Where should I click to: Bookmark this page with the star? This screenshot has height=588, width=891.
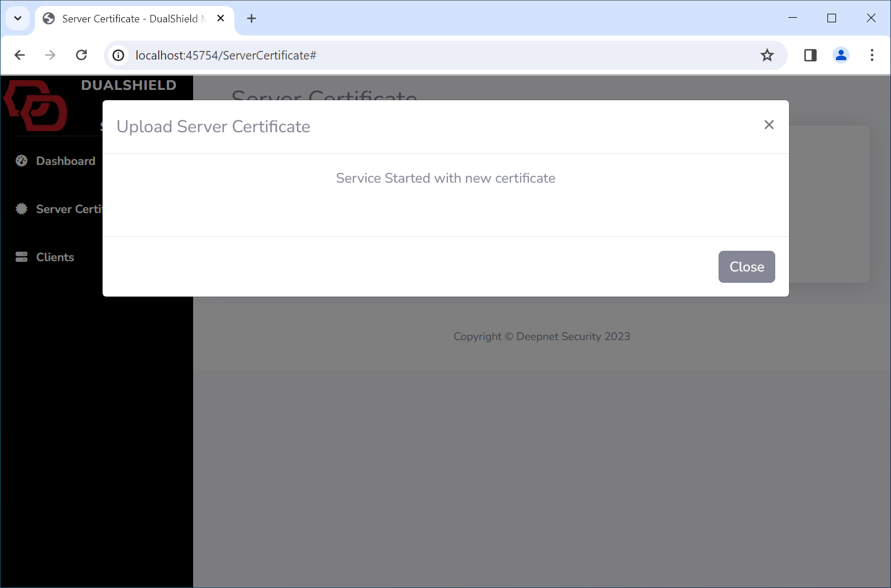click(x=767, y=55)
